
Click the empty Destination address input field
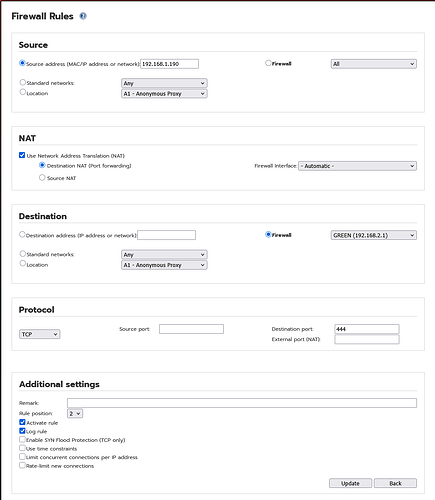click(x=166, y=235)
